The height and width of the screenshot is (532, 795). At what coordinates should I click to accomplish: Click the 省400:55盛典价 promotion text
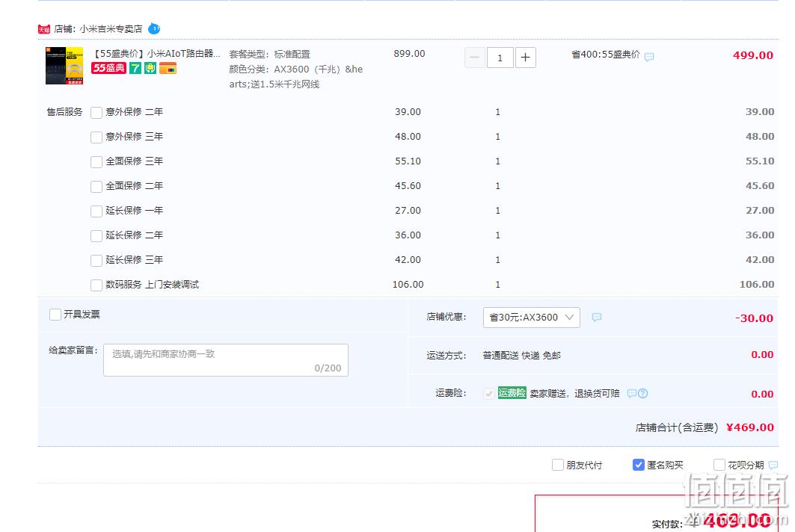tap(606, 55)
